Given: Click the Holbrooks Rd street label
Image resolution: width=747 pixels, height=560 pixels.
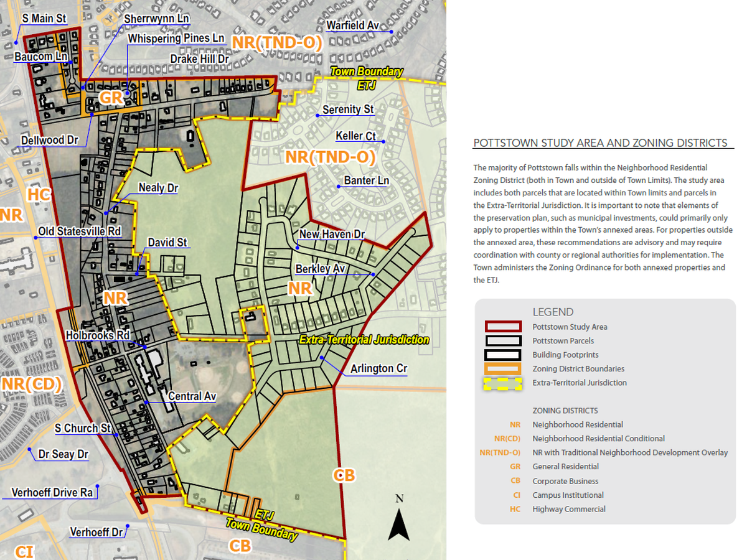Looking at the screenshot, I should pos(98,335).
